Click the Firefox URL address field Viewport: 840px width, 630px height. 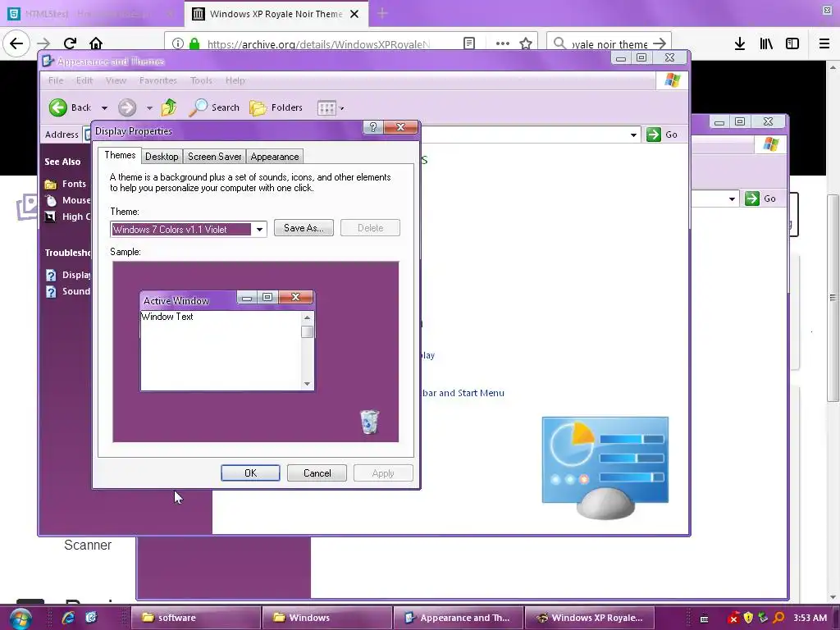(318, 44)
